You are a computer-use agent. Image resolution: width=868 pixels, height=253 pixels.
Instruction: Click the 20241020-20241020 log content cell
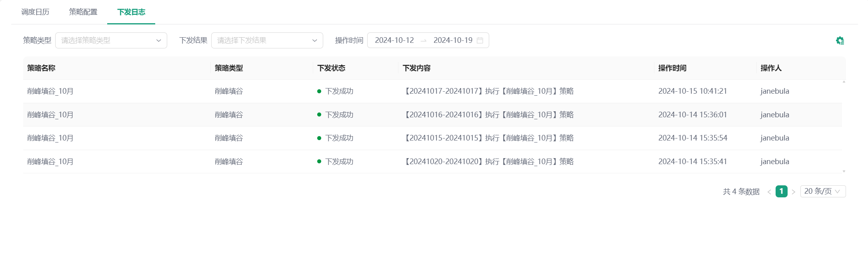tap(489, 162)
